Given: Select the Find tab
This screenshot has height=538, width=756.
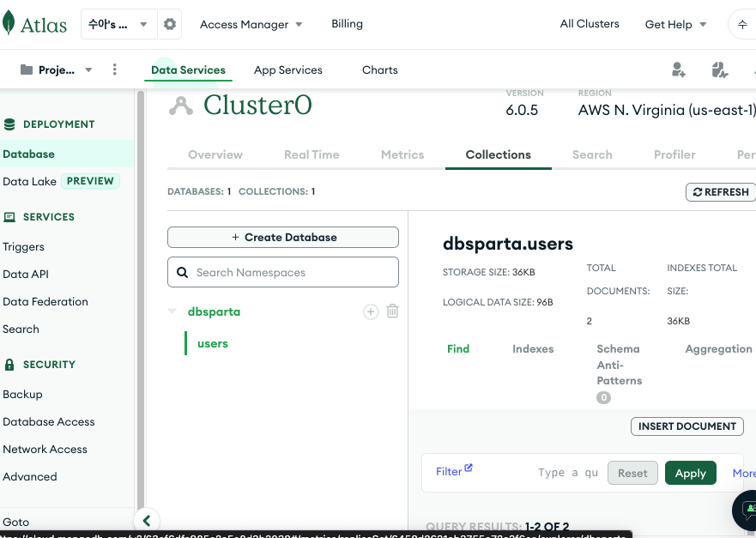Looking at the screenshot, I should (458, 349).
